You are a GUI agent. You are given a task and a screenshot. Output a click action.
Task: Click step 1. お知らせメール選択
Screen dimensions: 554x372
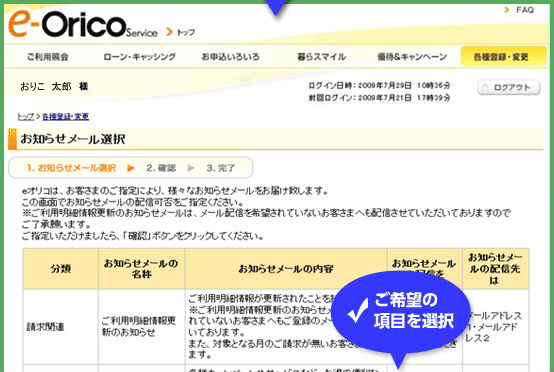tap(71, 168)
